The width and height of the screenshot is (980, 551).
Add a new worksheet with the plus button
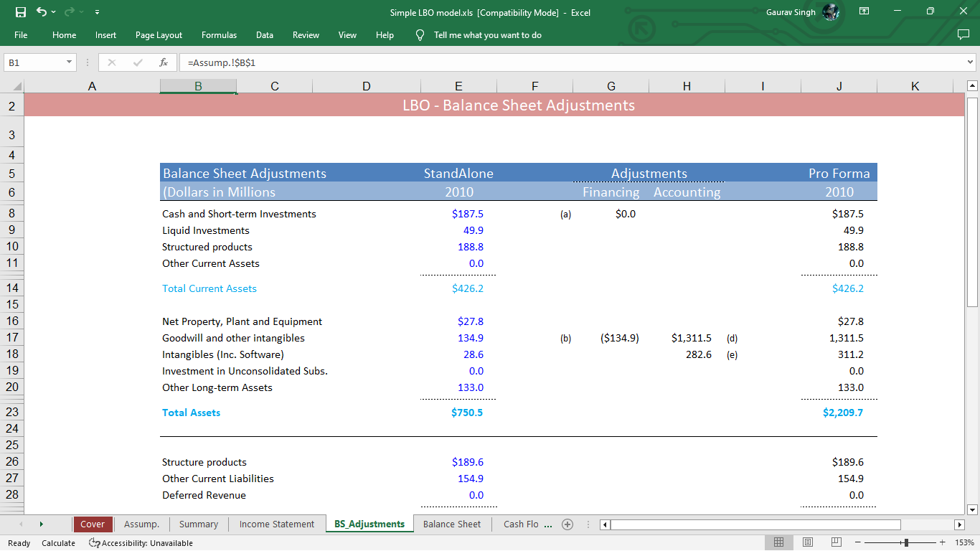(x=567, y=524)
